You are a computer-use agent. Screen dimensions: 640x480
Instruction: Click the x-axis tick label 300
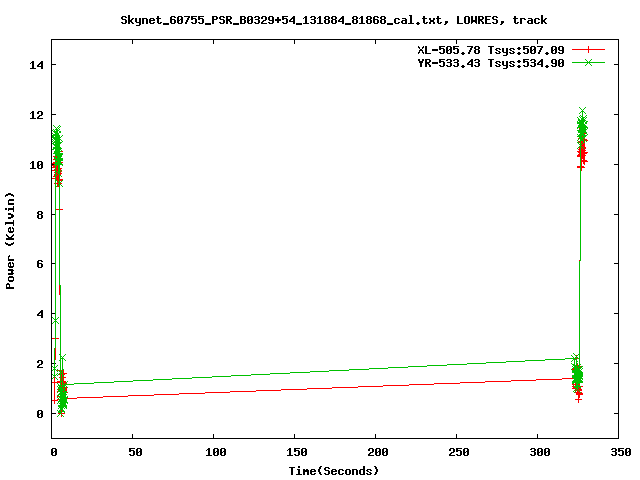[540, 452]
